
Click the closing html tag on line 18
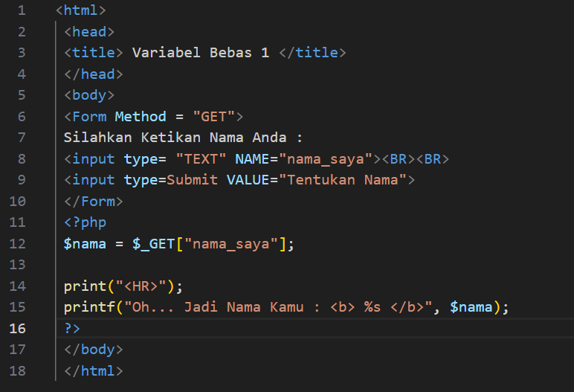tap(94, 370)
